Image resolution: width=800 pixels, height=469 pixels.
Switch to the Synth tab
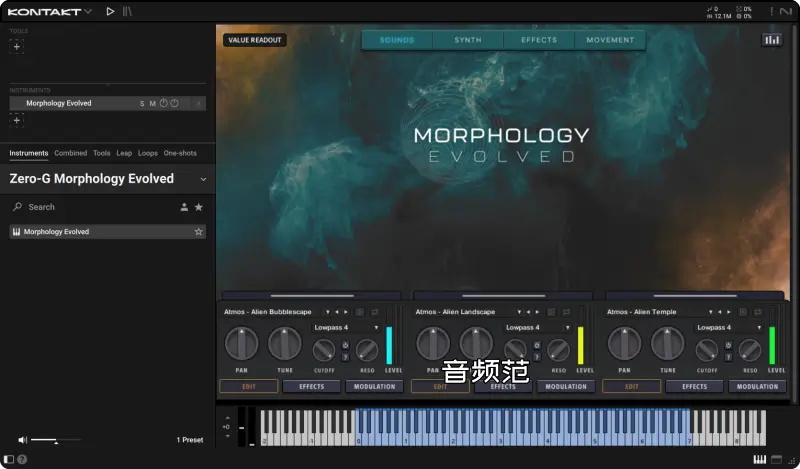coord(467,40)
